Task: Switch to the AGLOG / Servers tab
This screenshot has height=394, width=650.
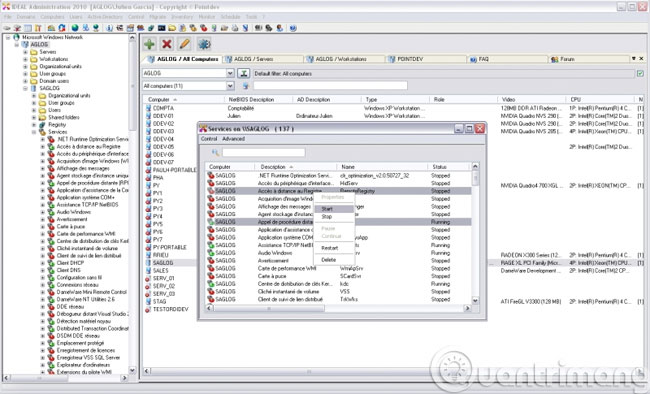Action: (263, 59)
